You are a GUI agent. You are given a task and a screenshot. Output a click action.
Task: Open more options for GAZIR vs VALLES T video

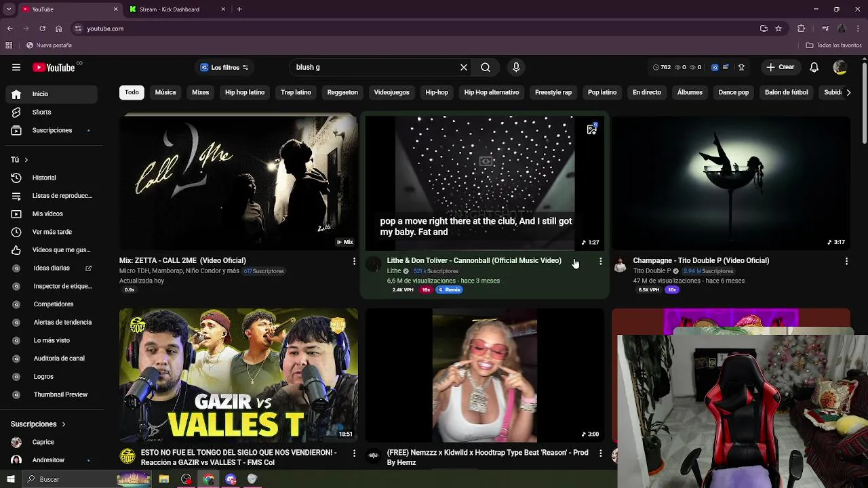point(354,453)
